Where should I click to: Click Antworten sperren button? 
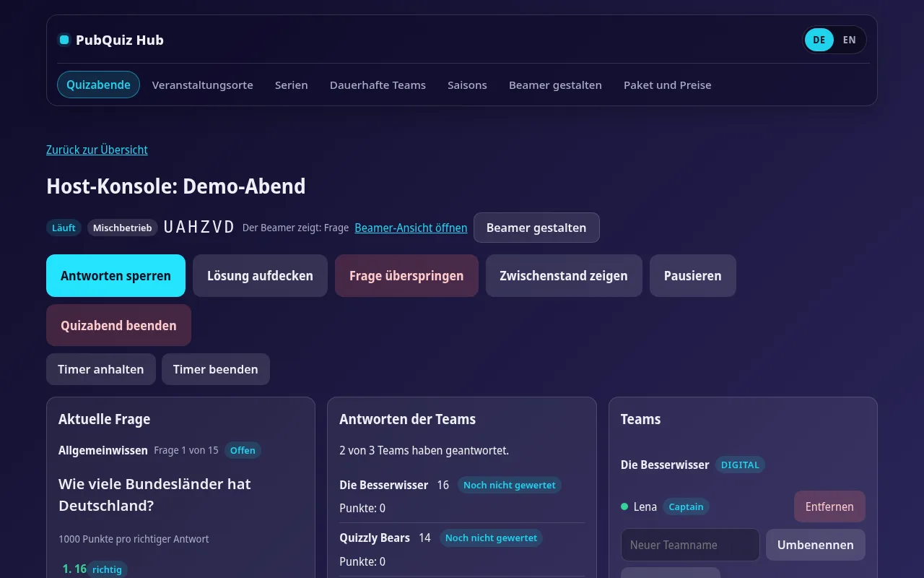coord(115,275)
